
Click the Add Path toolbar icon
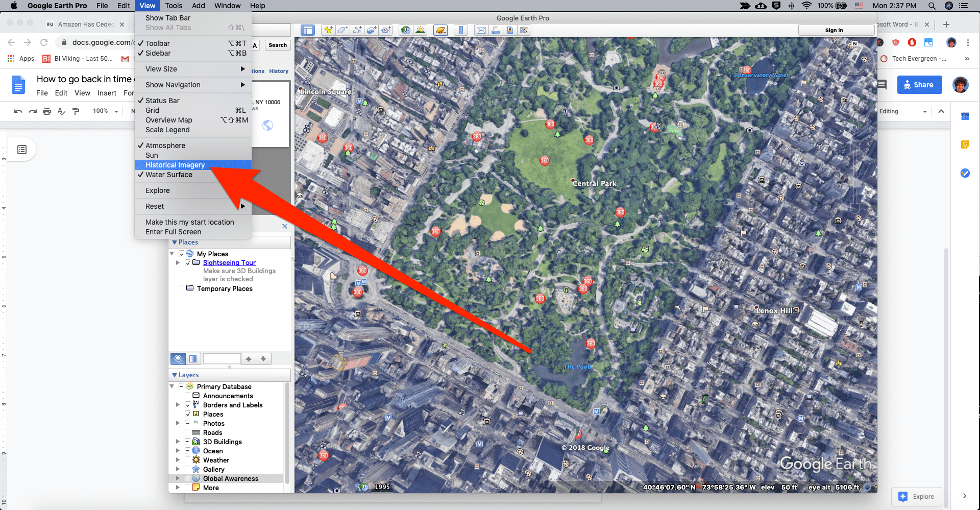click(357, 30)
